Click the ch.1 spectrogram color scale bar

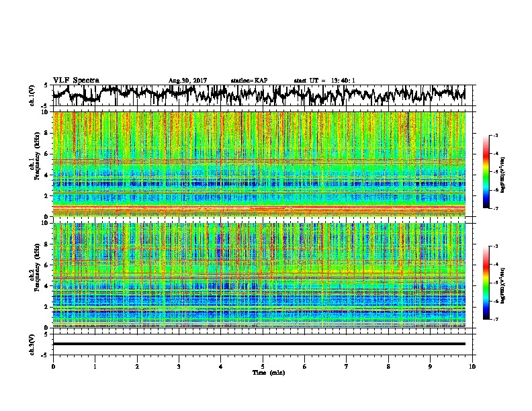486,172
